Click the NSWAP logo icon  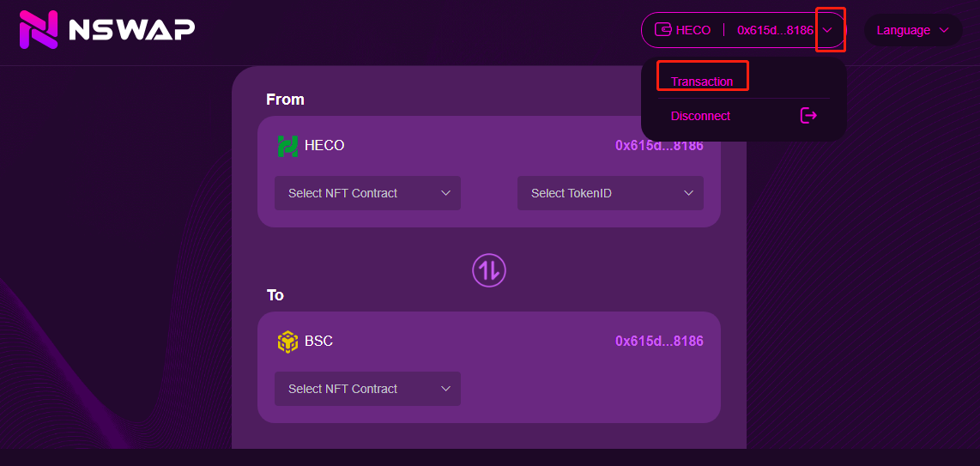39,29
